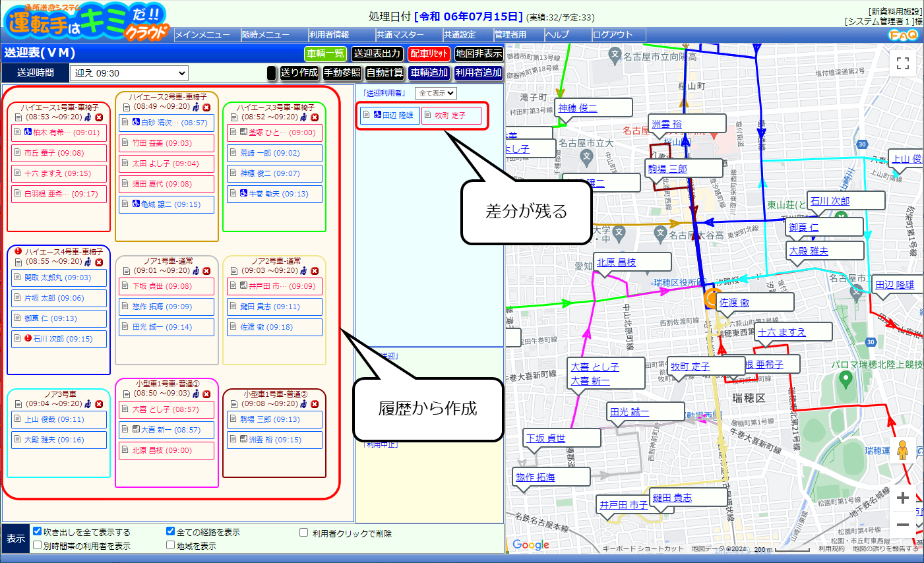Click the 車輌追加 button

[x=429, y=73]
